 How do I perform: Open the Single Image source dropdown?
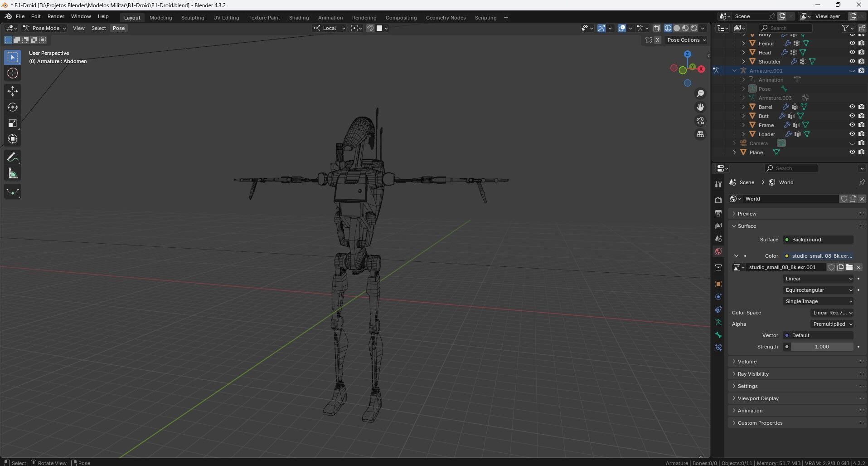pyautogui.click(x=818, y=301)
